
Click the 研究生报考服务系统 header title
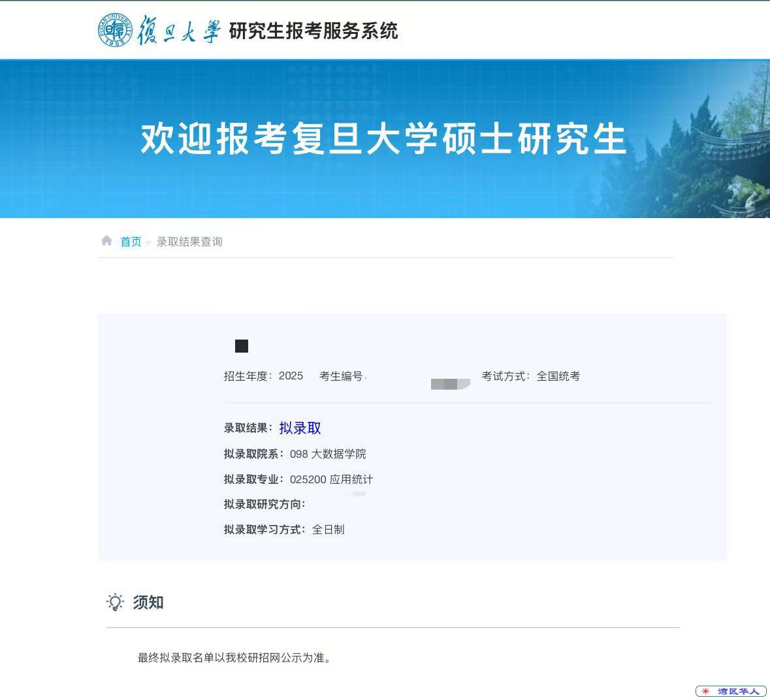pyautogui.click(x=313, y=31)
